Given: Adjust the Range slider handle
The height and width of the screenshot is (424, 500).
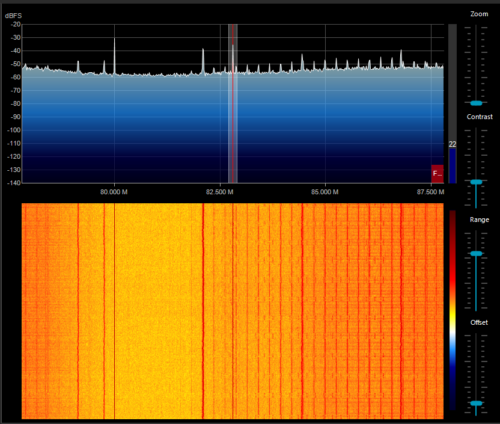Looking at the screenshot, I should 476,254.
